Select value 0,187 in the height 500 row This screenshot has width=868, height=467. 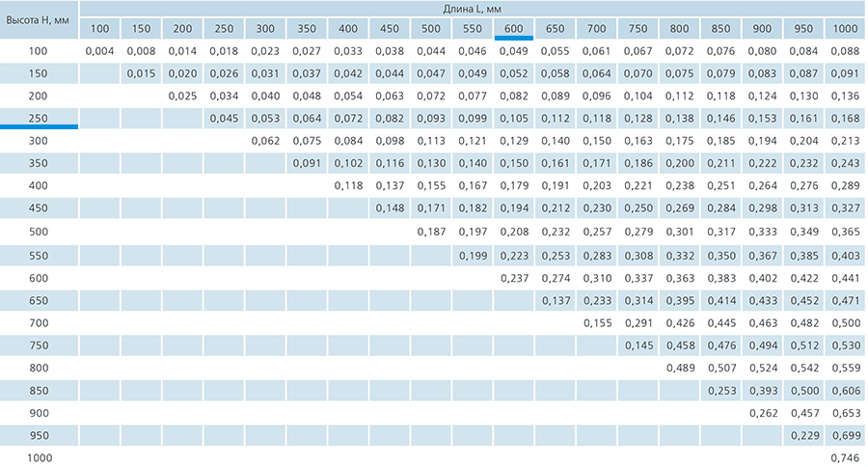[431, 233]
